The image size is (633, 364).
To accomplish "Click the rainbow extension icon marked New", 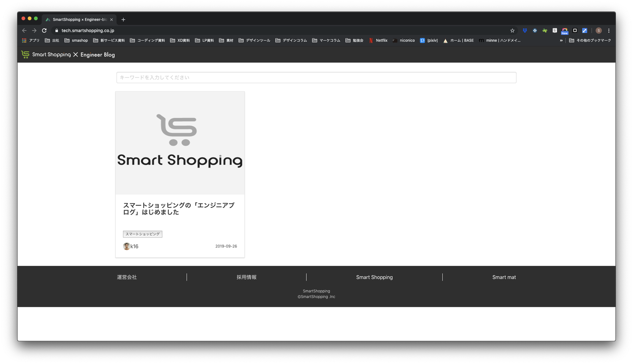I will [x=565, y=31].
